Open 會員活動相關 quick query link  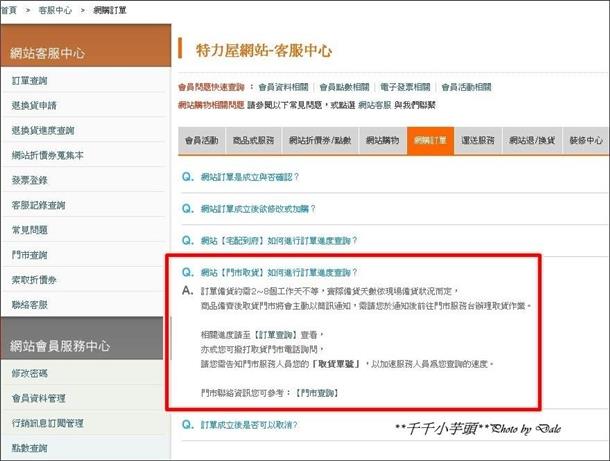coord(466,87)
